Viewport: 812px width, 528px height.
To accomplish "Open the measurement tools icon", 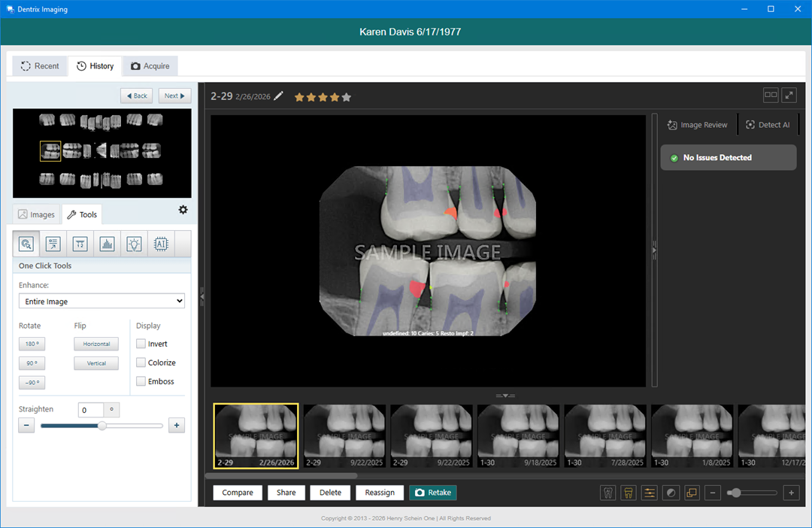I will point(80,244).
